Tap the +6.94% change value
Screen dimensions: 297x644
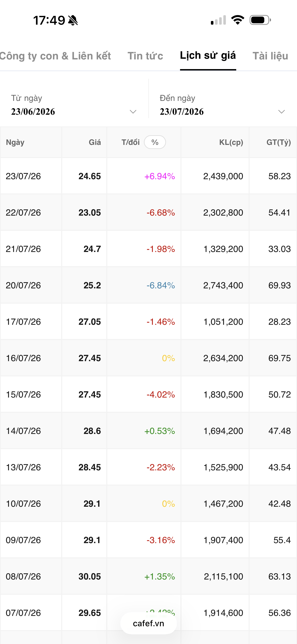click(160, 176)
